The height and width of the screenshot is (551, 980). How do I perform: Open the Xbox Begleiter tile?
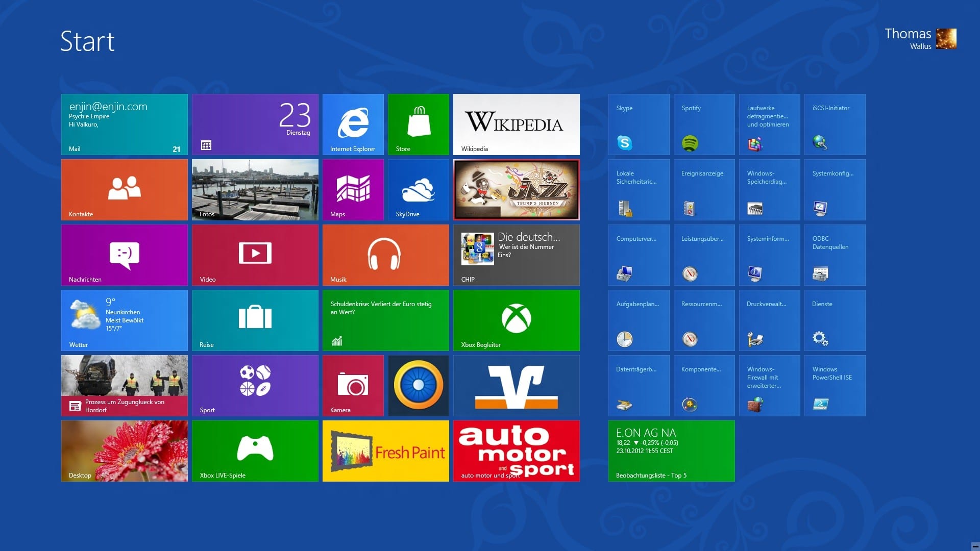pos(516,320)
